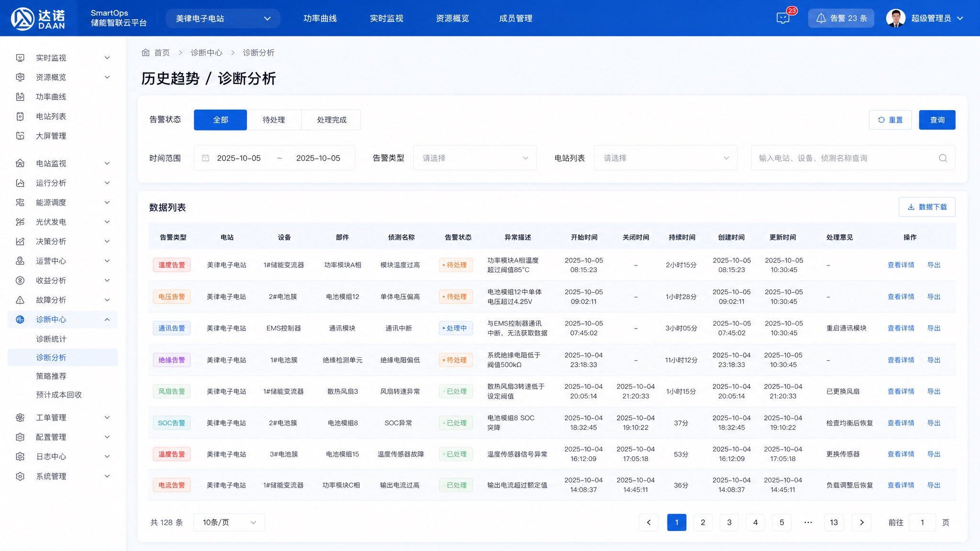Click the 收益分析 sidebar icon

[20, 281]
